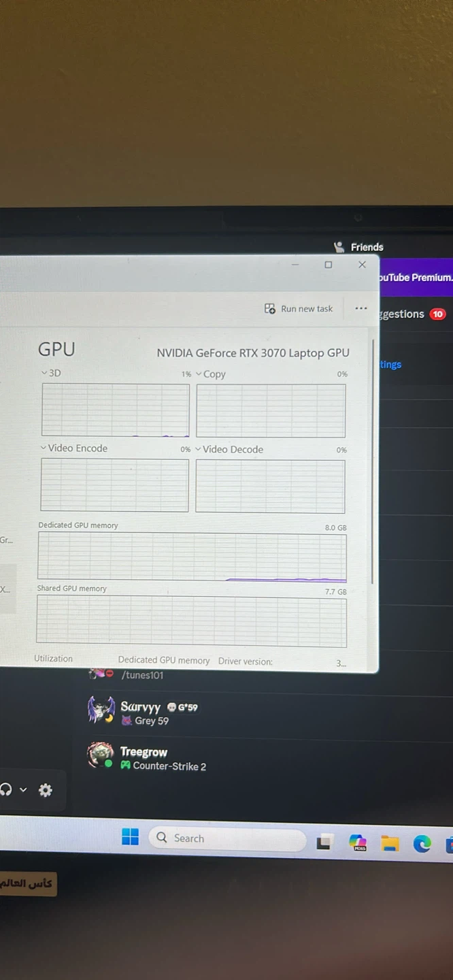Open the Windows Start menu
453x980 pixels.
[x=130, y=836]
